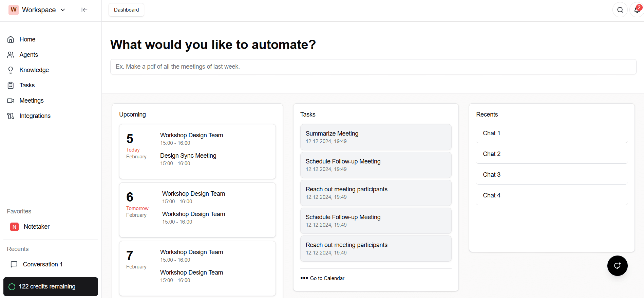Viewport: 644px width, 298px height.
Task: Expand the Workspace dropdown chevron
Action: (63, 10)
